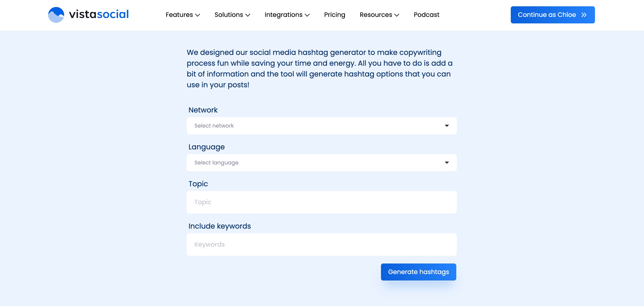Open the Language selection dropdown
Image resolution: width=644 pixels, height=306 pixels.
(x=322, y=162)
